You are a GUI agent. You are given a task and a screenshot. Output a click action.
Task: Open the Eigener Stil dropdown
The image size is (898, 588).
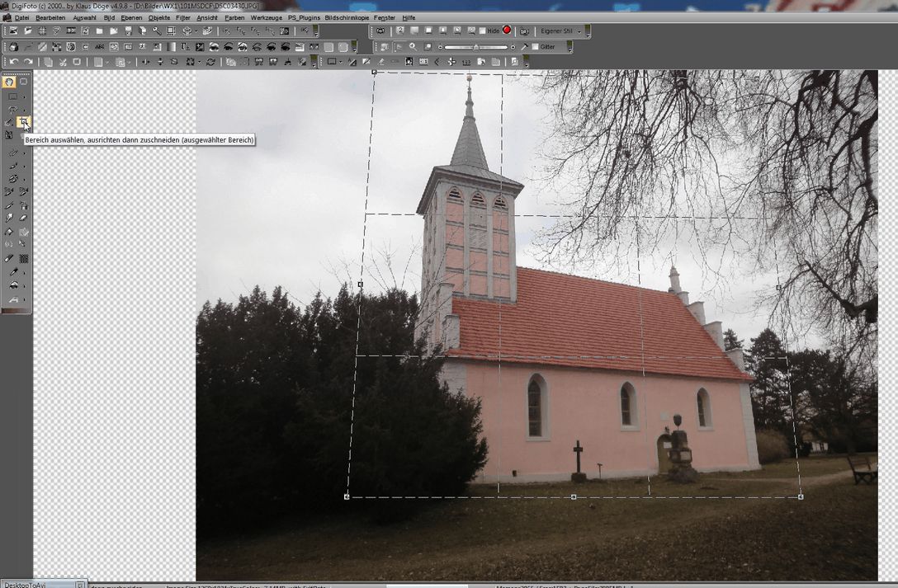pos(579,31)
